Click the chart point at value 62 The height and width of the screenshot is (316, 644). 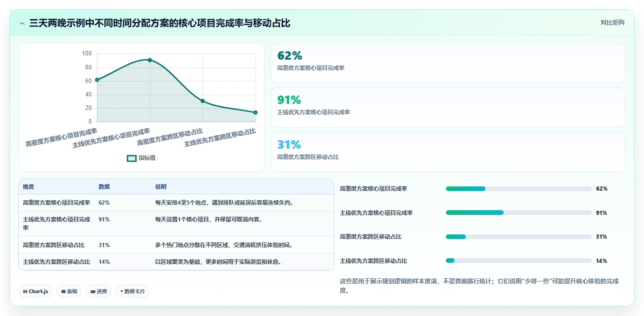pos(97,80)
